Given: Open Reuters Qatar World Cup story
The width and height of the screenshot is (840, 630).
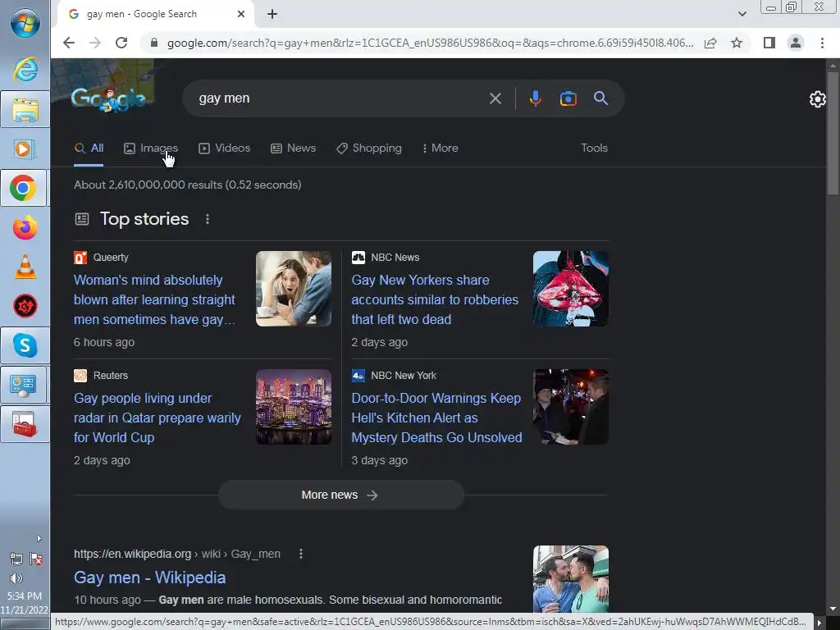Looking at the screenshot, I should coord(157,418).
